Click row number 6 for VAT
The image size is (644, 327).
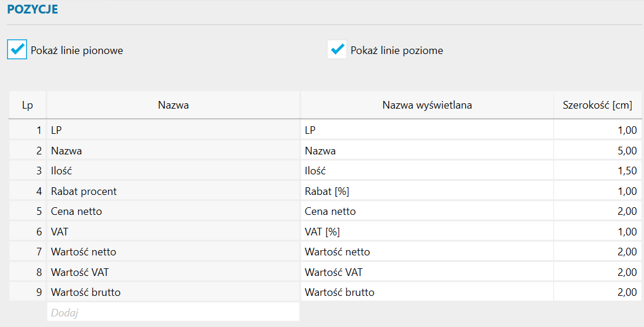click(x=28, y=232)
